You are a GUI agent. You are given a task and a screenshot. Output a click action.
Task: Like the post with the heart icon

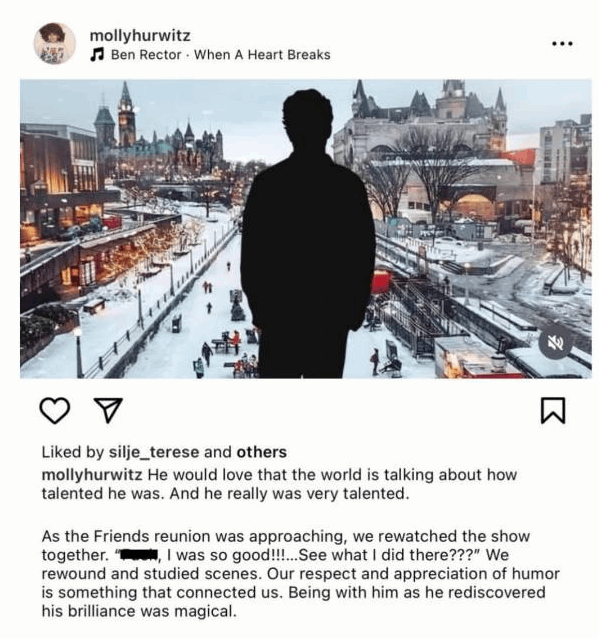pyautogui.click(x=55, y=410)
